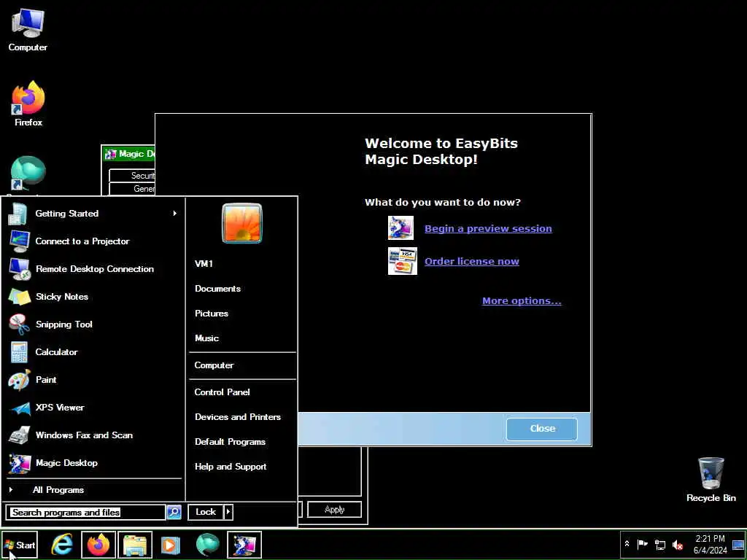The height and width of the screenshot is (560, 747).
Task: Launch Sticky Notes
Action: point(93,297)
